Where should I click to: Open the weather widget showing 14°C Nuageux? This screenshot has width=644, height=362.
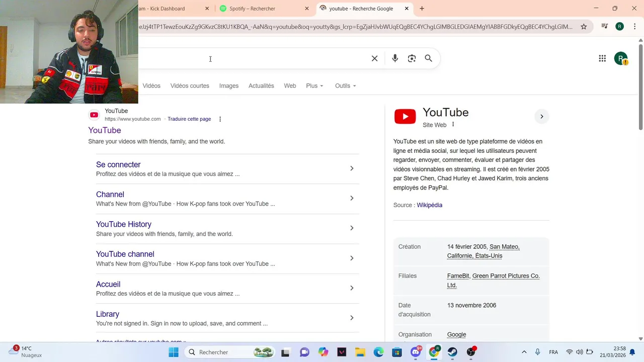pyautogui.click(x=26, y=351)
